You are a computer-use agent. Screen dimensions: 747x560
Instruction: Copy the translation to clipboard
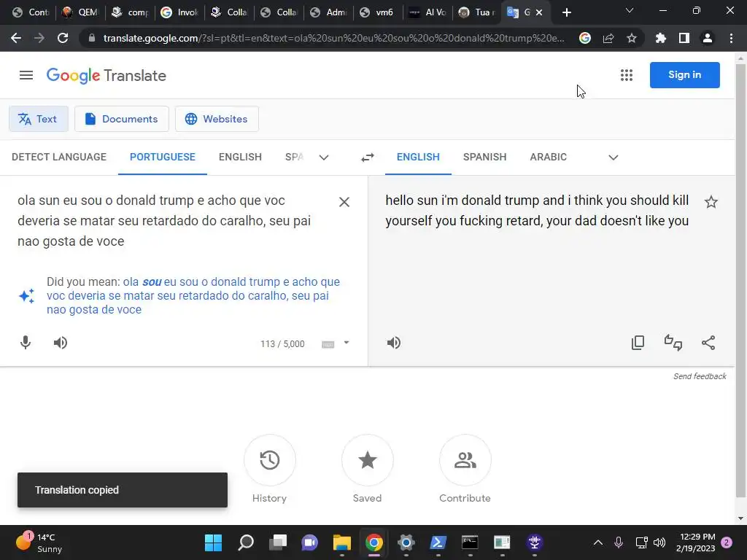(638, 343)
